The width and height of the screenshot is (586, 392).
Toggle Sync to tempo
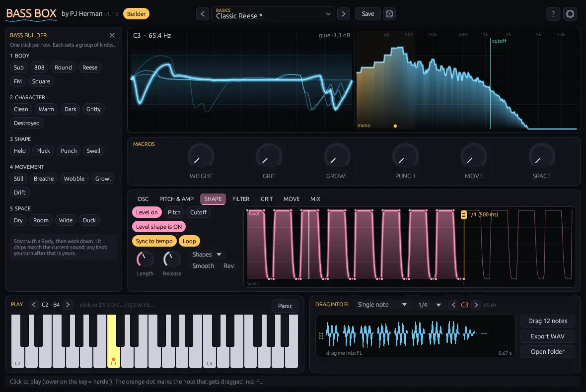154,241
